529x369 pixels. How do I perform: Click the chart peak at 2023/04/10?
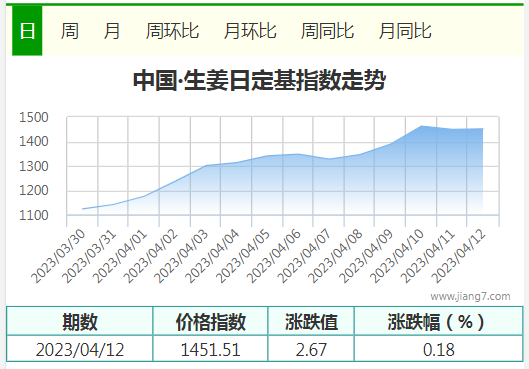coord(421,126)
